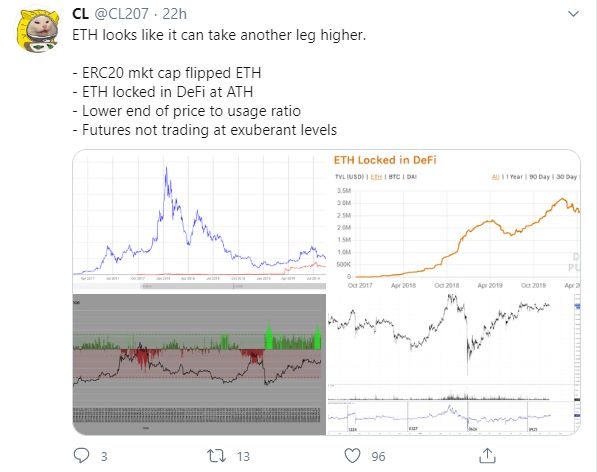Open the share upload icon
Image resolution: width=597 pixels, height=472 pixels.
coord(487,456)
